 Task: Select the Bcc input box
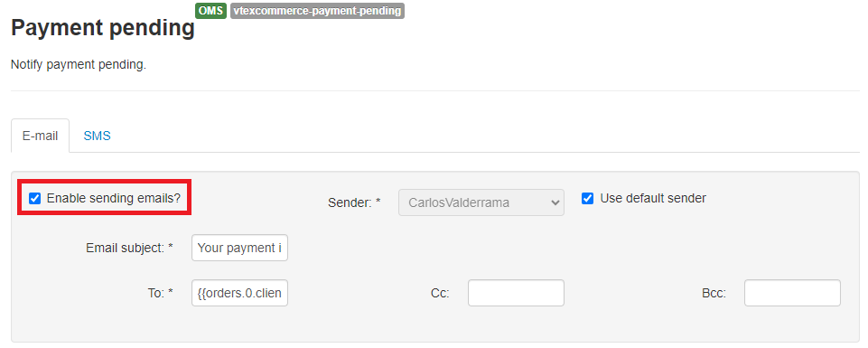(792, 293)
